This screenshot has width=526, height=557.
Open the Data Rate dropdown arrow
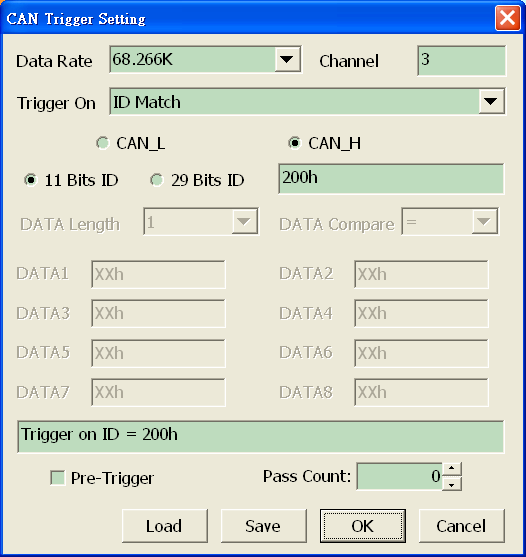click(x=287, y=59)
